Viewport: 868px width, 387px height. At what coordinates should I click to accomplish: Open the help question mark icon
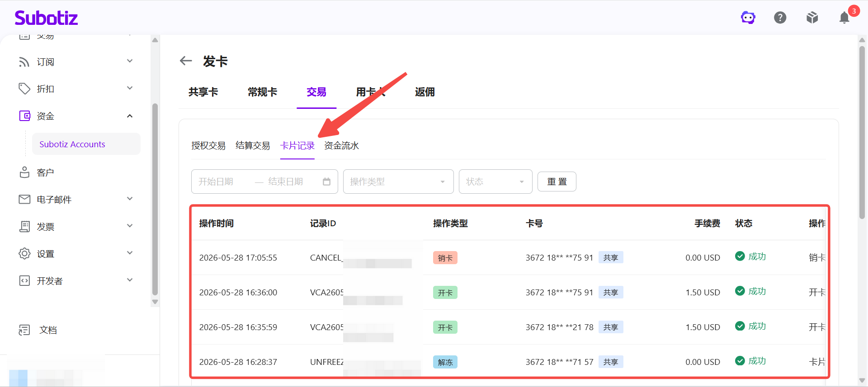pos(780,18)
